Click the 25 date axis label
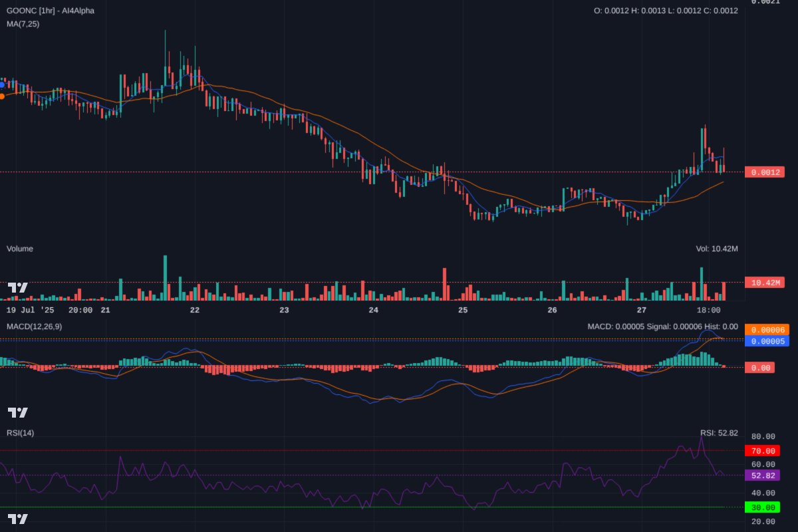The image size is (798, 532). (x=463, y=310)
